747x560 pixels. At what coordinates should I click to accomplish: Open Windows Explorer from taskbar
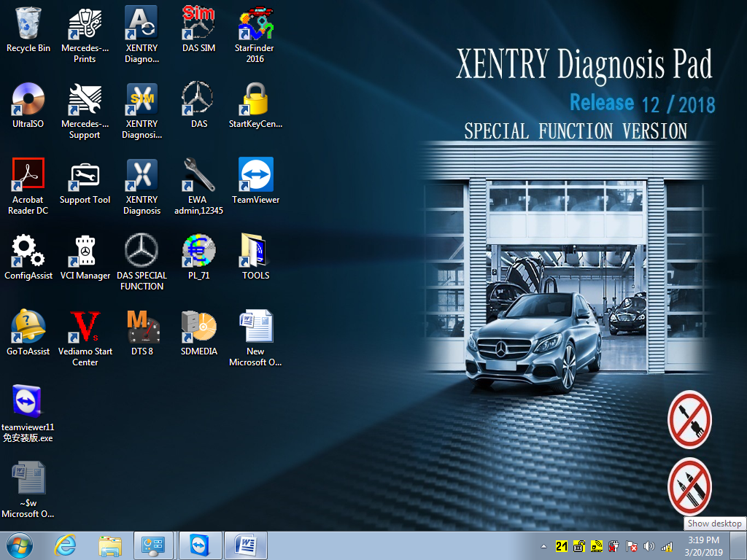pyautogui.click(x=110, y=545)
